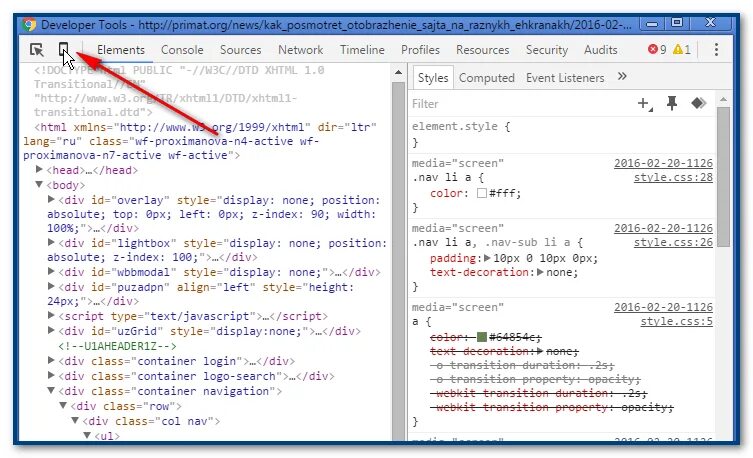Open the Timeline tab

coord(362,50)
